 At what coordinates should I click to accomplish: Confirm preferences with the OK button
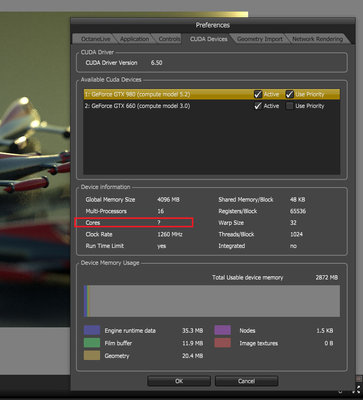(179, 381)
